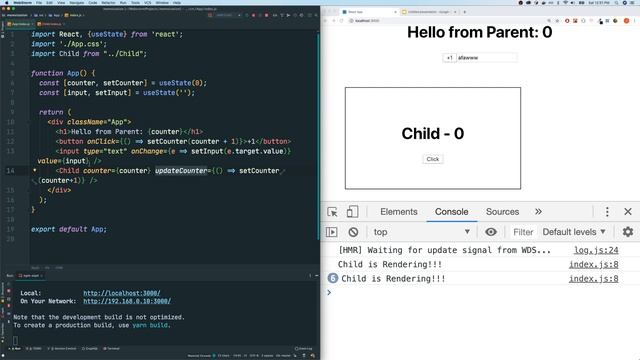This screenshot has width=640, height=360.
Task: Close the DevTools panel
Action: [628, 212]
